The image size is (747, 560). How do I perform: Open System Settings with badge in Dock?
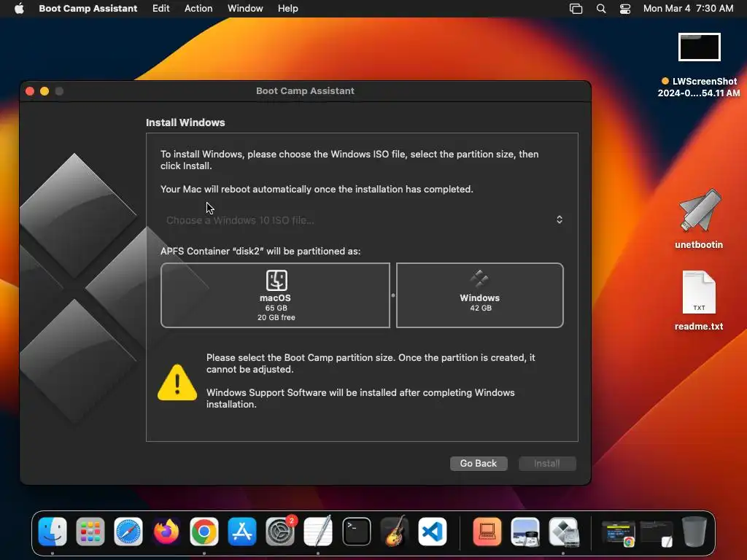pos(280,532)
